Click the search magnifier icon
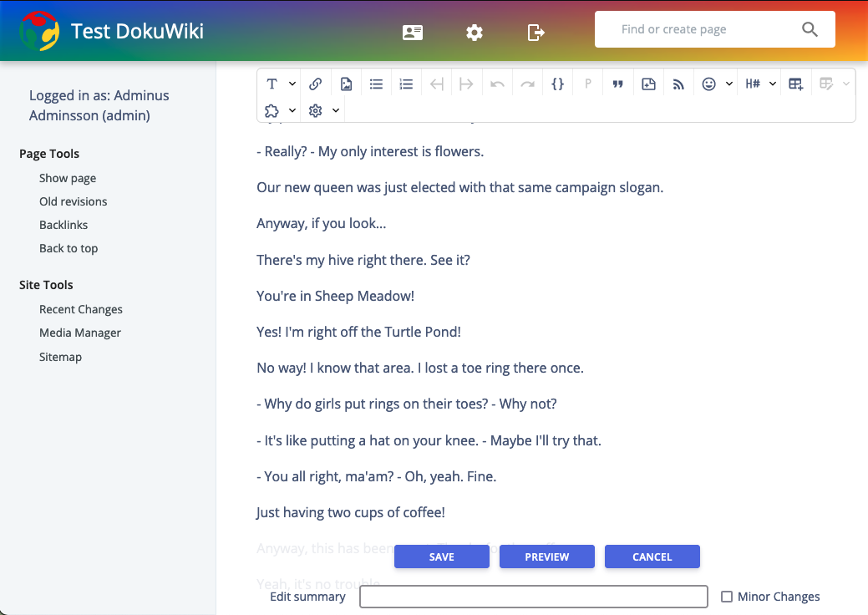The width and height of the screenshot is (868, 615). (810, 29)
